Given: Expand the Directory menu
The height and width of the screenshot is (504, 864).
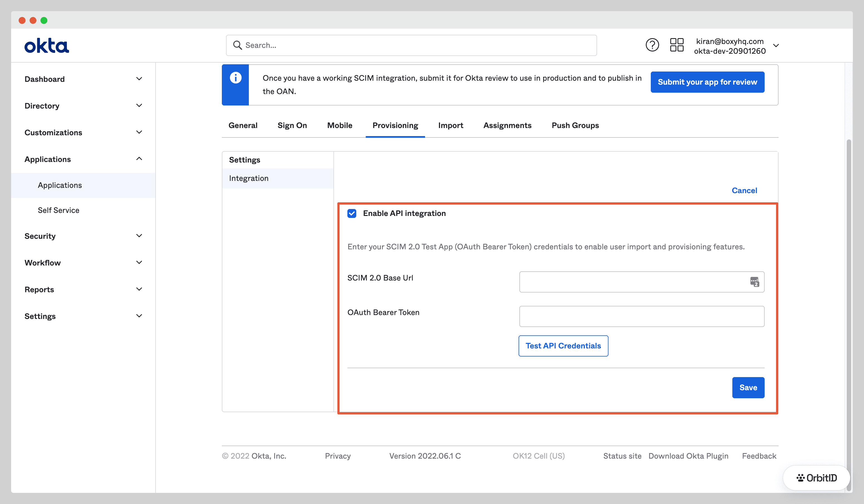Looking at the screenshot, I should pos(83,106).
